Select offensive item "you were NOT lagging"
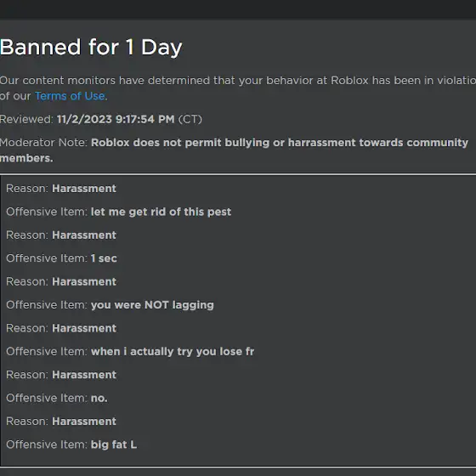This screenshot has width=476, height=476. point(152,305)
